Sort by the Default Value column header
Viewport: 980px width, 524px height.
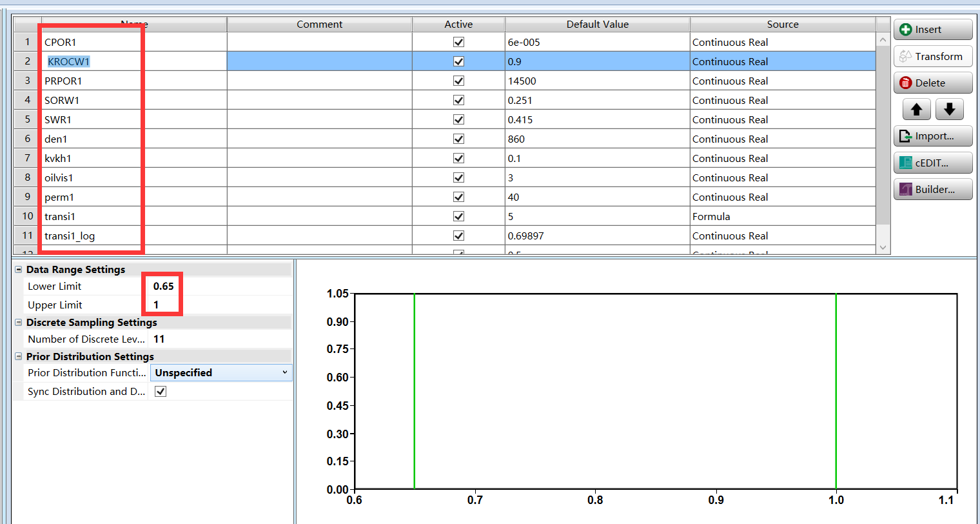click(x=597, y=25)
